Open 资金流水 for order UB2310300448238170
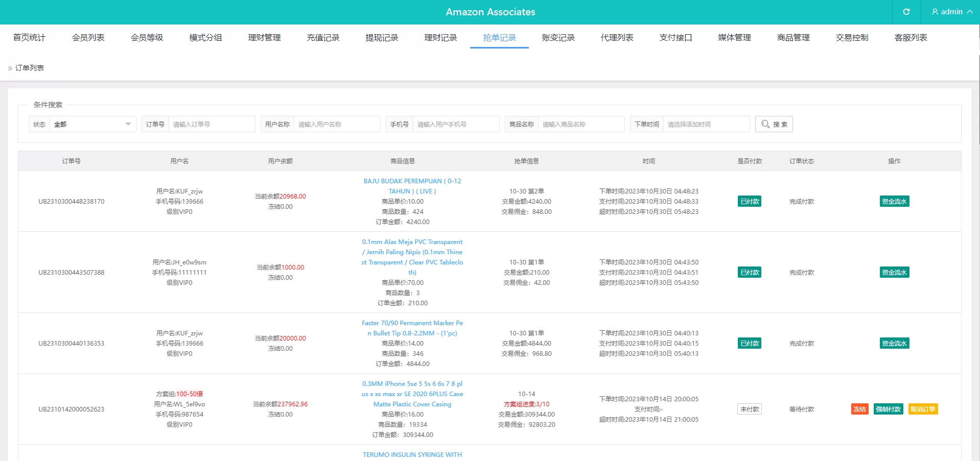This screenshot has width=980, height=461. pyautogui.click(x=894, y=201)
